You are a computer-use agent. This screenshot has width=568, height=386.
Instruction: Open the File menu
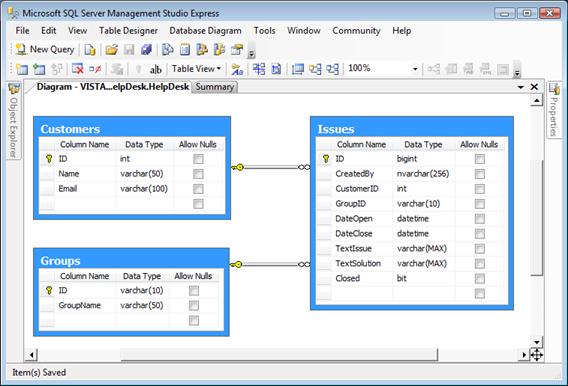[x=22, y=31]
